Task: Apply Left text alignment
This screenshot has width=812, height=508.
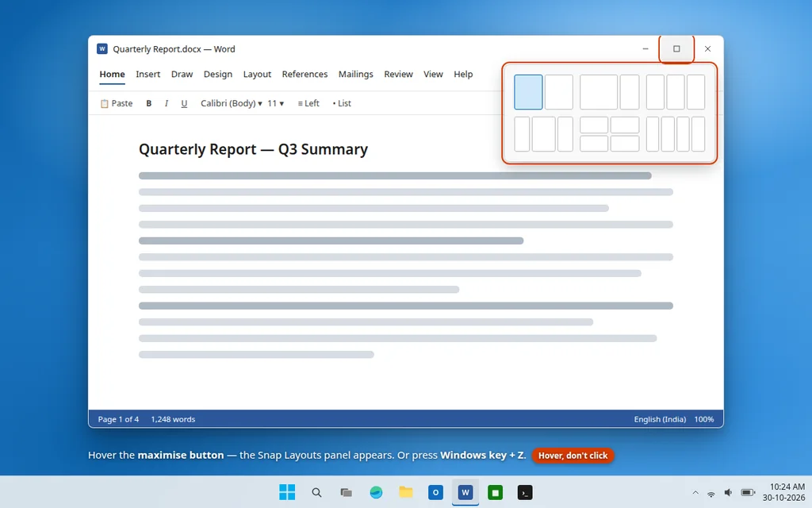Action: pos(308,103)
